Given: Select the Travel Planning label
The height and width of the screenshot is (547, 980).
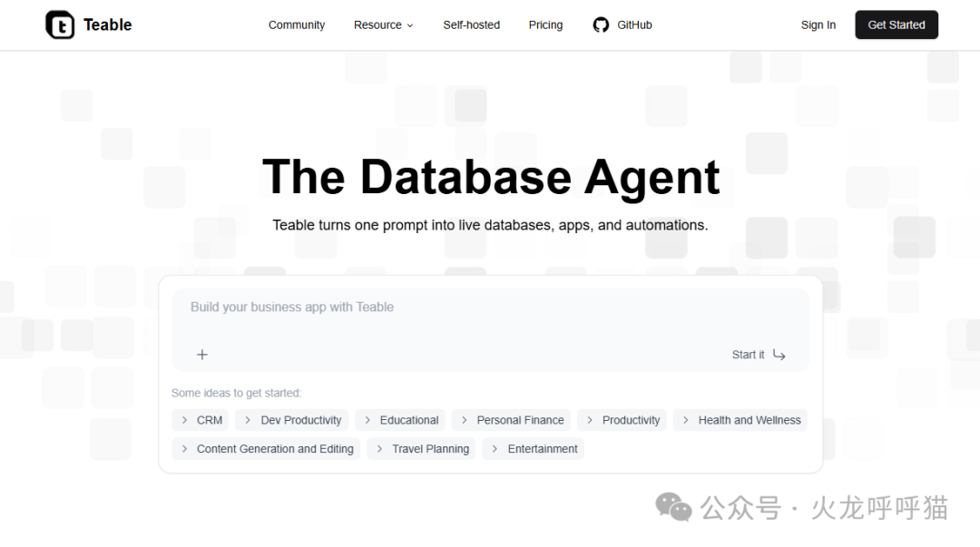Looking at the screenshot, I should [x=431, y=449].
